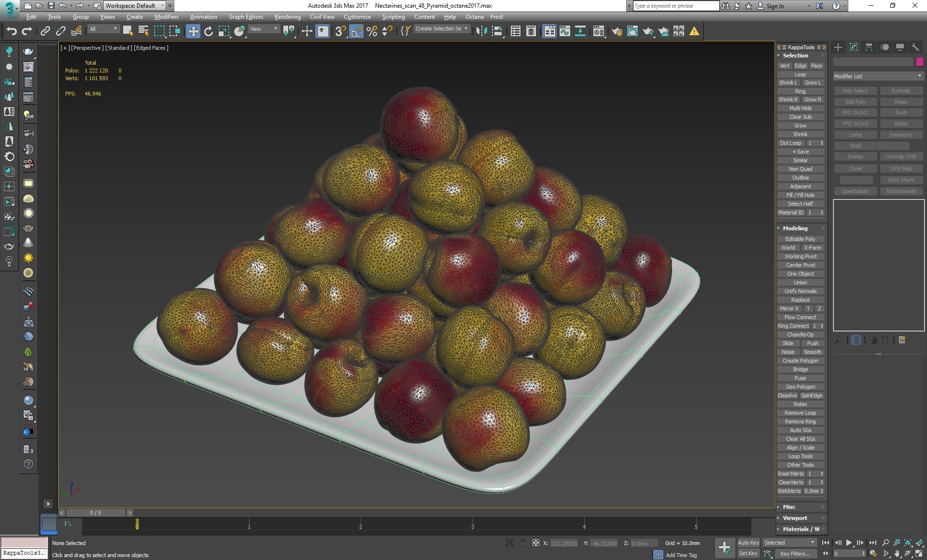Click the time slider 0 / 5 handle
The width and height of the screenshot is (927, 560).
96,513
